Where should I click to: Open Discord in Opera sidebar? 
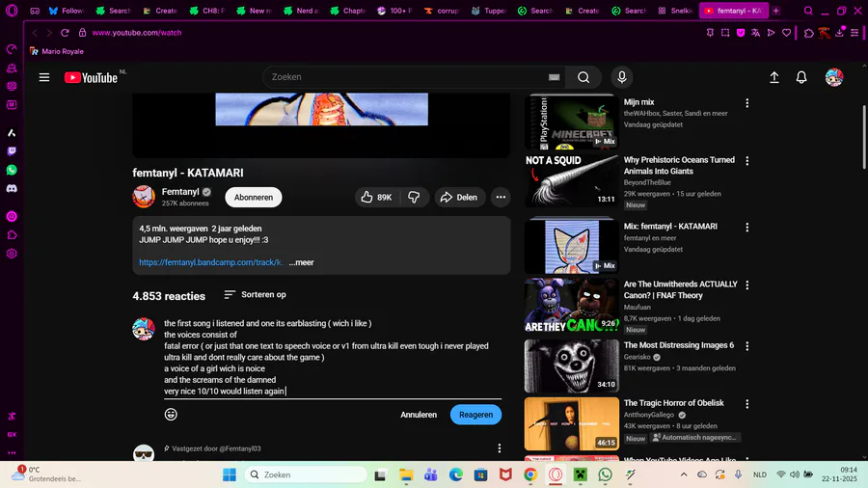12,189
